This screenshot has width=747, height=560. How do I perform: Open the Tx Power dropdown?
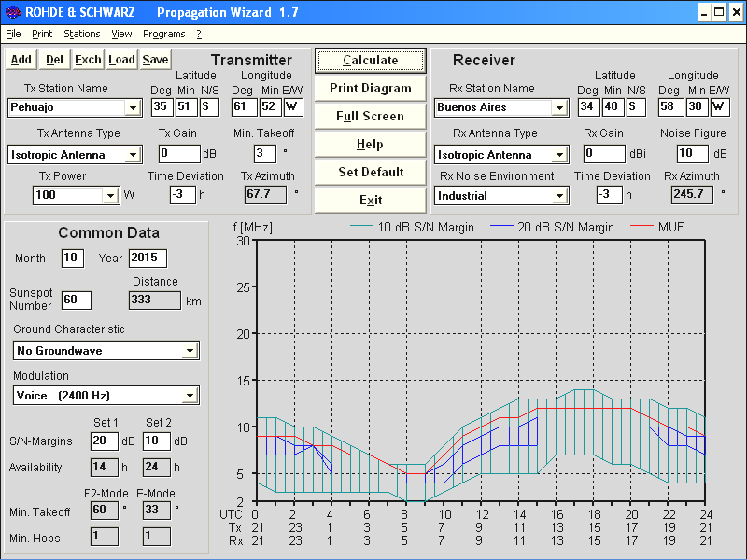point(110,196)
